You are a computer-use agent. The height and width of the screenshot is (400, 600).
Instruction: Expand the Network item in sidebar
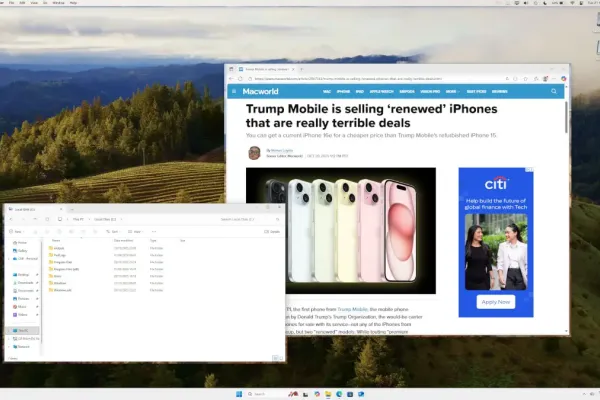(9, 347)
